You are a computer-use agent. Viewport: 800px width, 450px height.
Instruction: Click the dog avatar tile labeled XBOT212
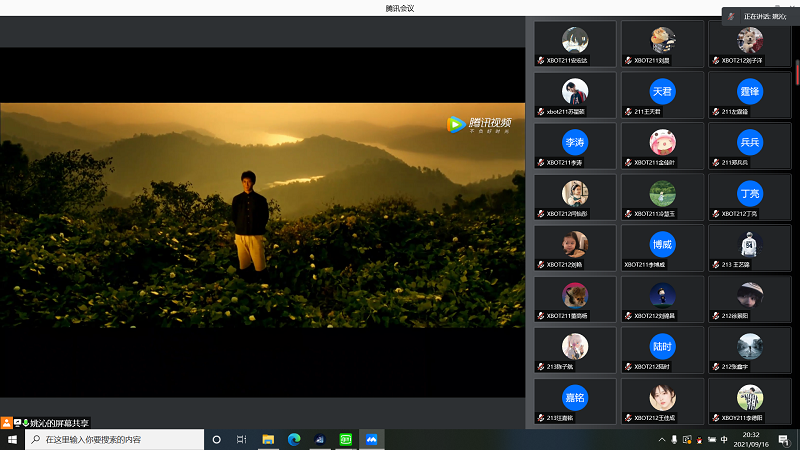tap(749, 44)
